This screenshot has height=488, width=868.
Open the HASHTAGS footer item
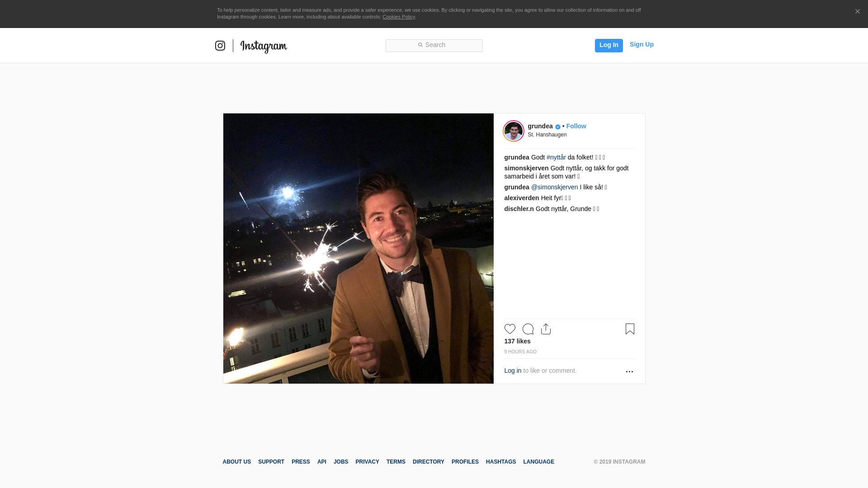[500, 462]
